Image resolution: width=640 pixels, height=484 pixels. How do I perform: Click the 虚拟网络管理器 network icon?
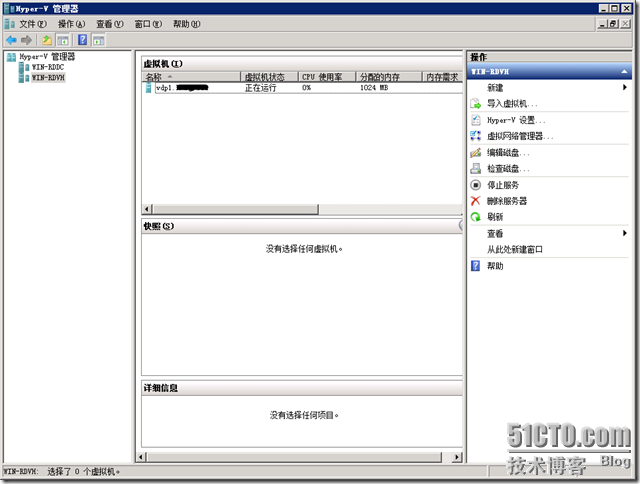(476, 136)
